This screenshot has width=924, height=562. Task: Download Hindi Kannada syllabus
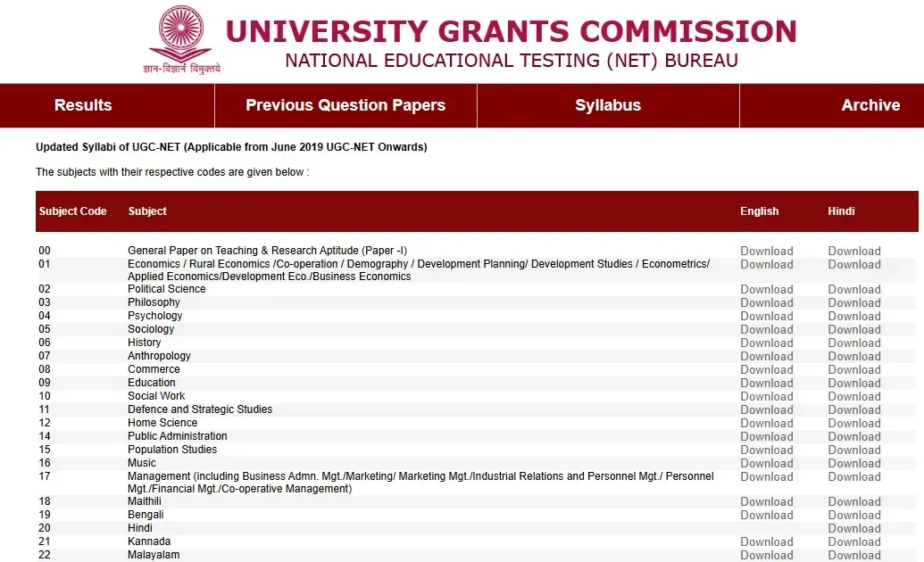point(854,542)
